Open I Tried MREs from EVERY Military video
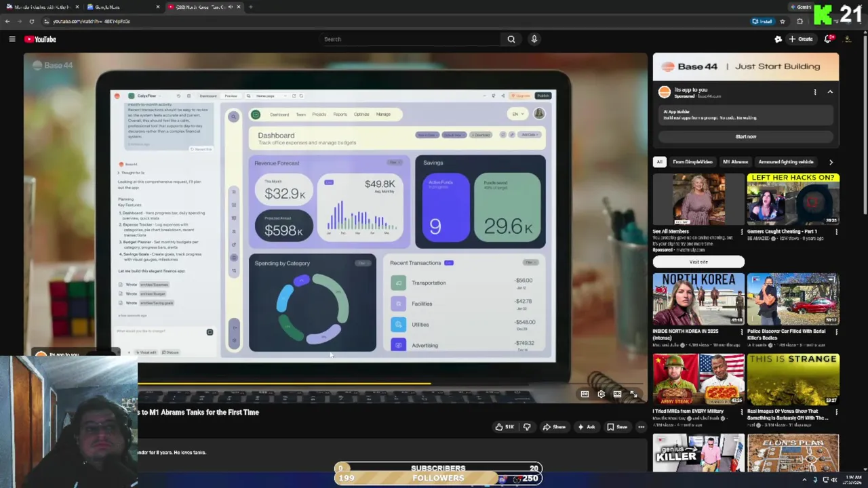Viewport: 868px width, 488px height. coord(698,379)
